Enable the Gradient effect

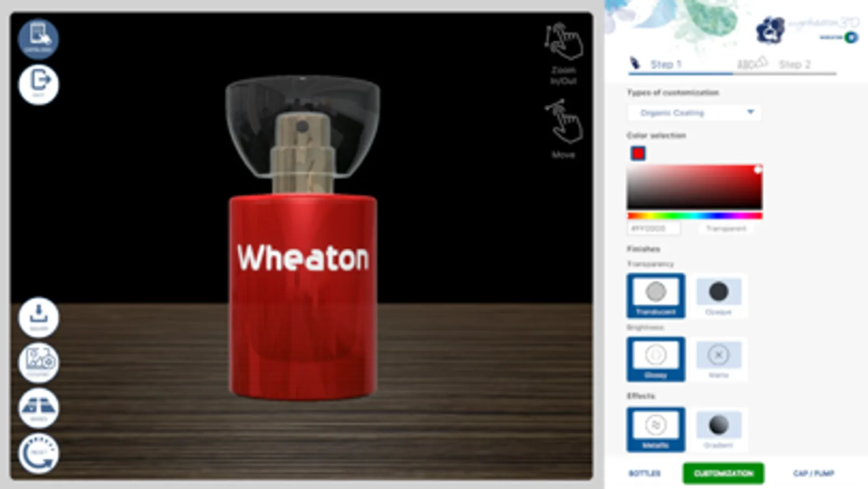718,429
